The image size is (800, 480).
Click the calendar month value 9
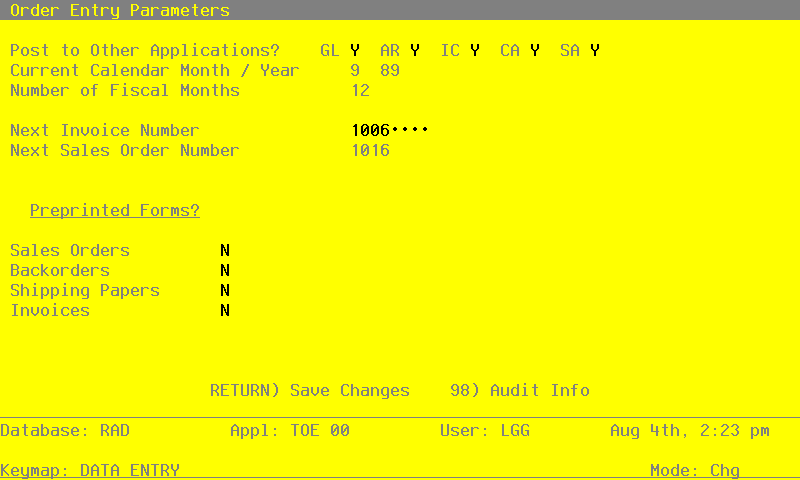tap(355, 70)
